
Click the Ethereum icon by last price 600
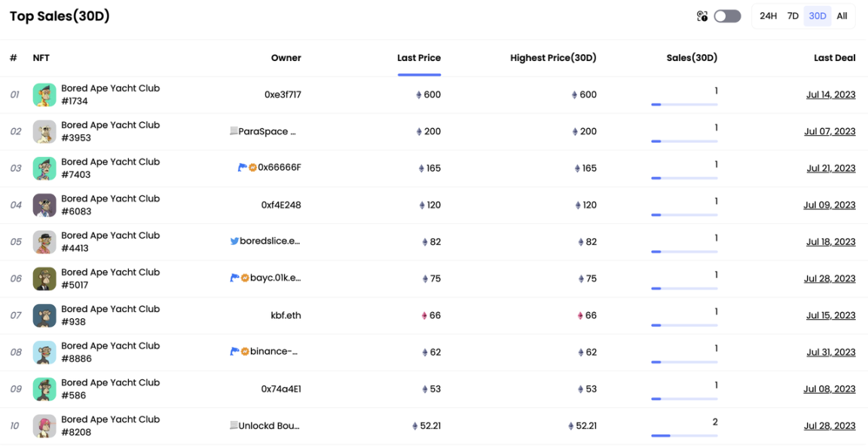419,95
